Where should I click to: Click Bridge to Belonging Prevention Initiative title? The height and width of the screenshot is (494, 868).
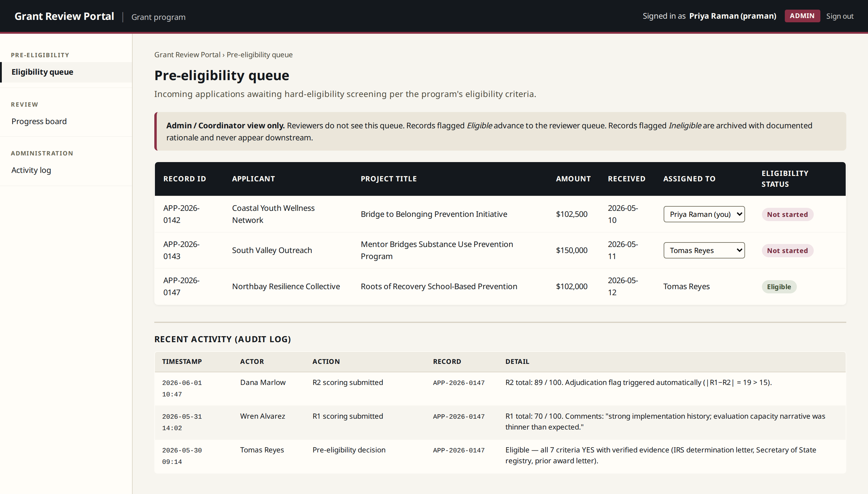[434, 214]
